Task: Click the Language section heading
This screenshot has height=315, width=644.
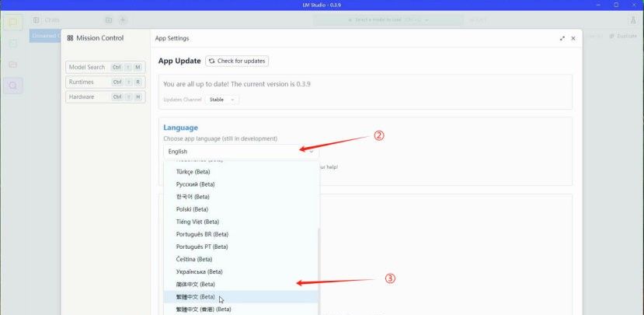Action: point(180,128)
